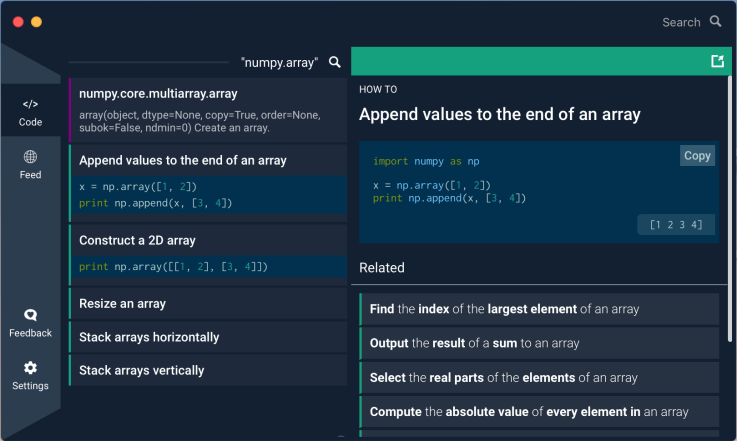
Task: Open "Stack arrays vertically" item
Action: coord(208,370)
